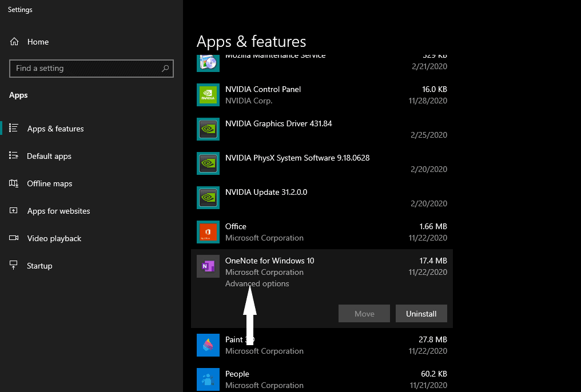The width and height of the screenshot is (581, 392).
Task: Click the 17.4 MB size for OneNote
Action: [x=433, y=261]
